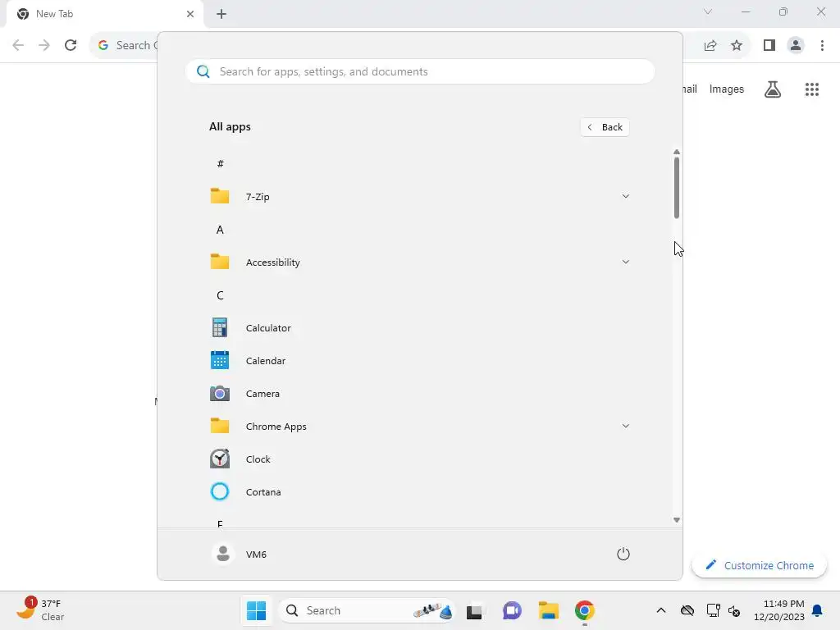Click the muted volume tray icon

734,610
